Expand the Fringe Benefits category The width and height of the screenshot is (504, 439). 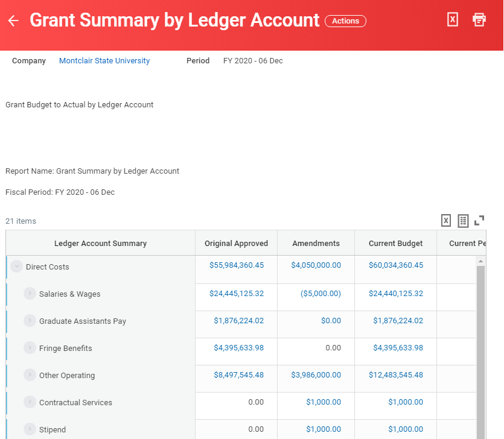coord(30,348)
